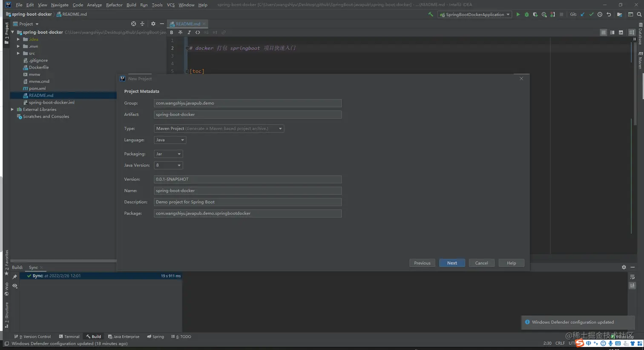Click the pin icon in Build panel

(15, 277)
